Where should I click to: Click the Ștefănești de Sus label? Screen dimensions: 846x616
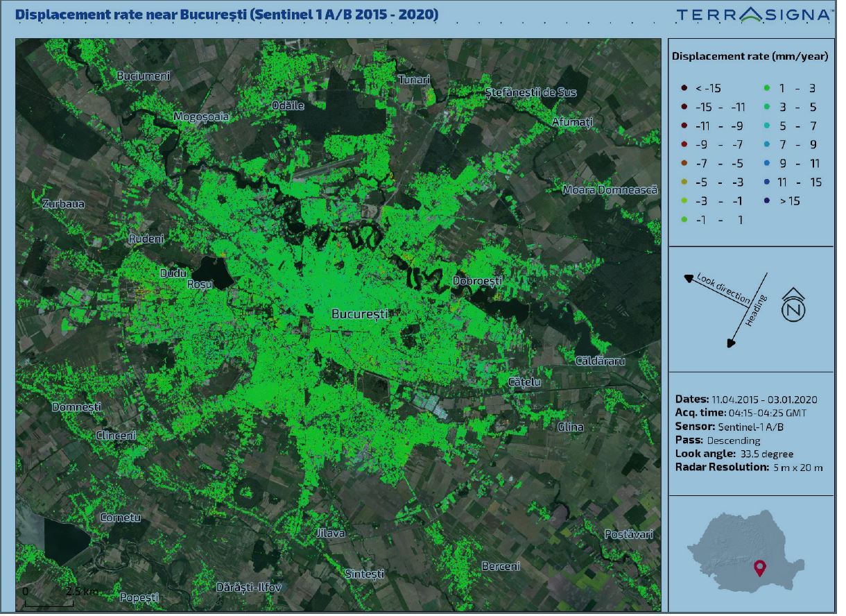(530, 92)
